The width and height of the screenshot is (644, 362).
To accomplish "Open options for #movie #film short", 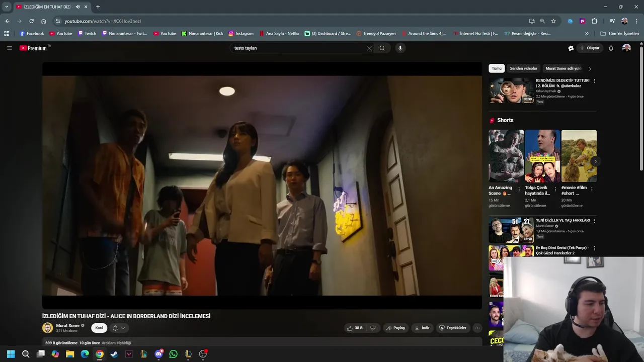I will tap(592, 190).
